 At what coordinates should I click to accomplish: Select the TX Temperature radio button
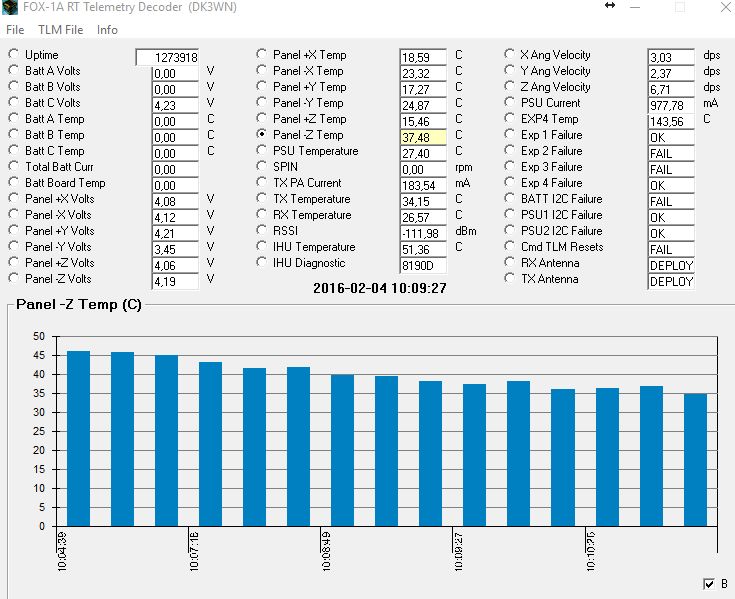click(262, 198)
